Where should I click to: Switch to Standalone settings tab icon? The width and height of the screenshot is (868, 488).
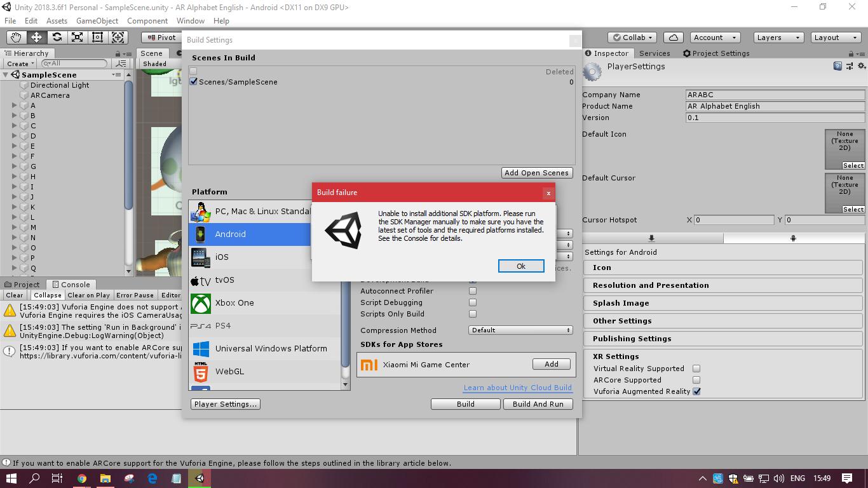652,238
